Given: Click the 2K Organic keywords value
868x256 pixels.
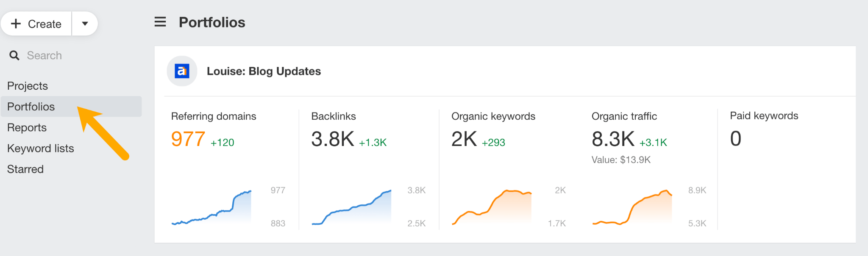Looking at the screenshot, I should click(464, 139).
